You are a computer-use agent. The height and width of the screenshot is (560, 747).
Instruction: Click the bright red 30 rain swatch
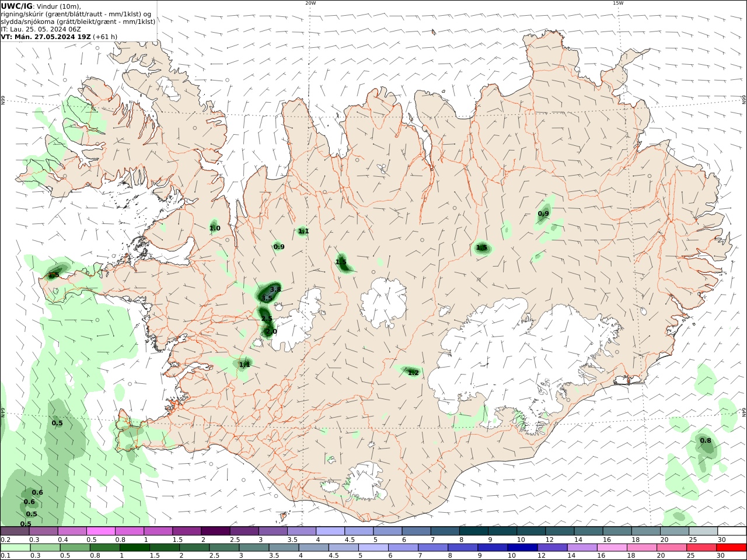(731, 548)
